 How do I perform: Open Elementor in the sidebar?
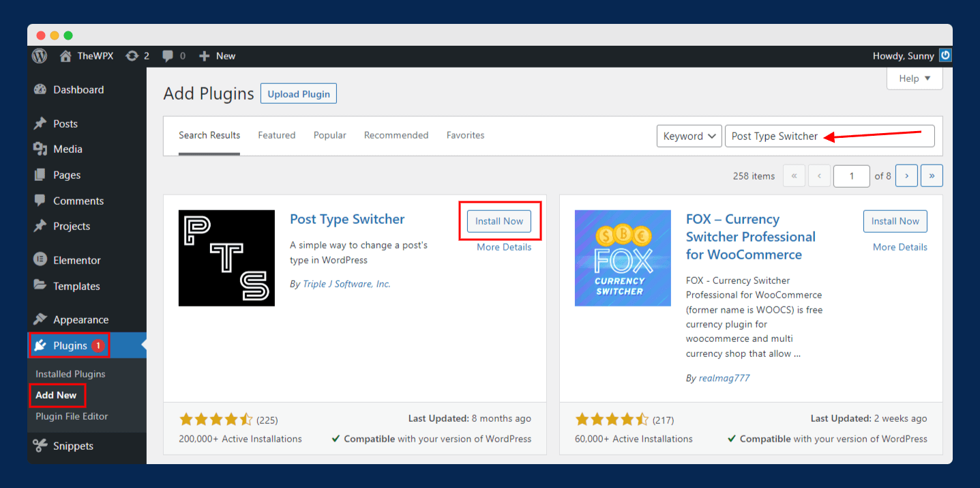tap(76, 260)
